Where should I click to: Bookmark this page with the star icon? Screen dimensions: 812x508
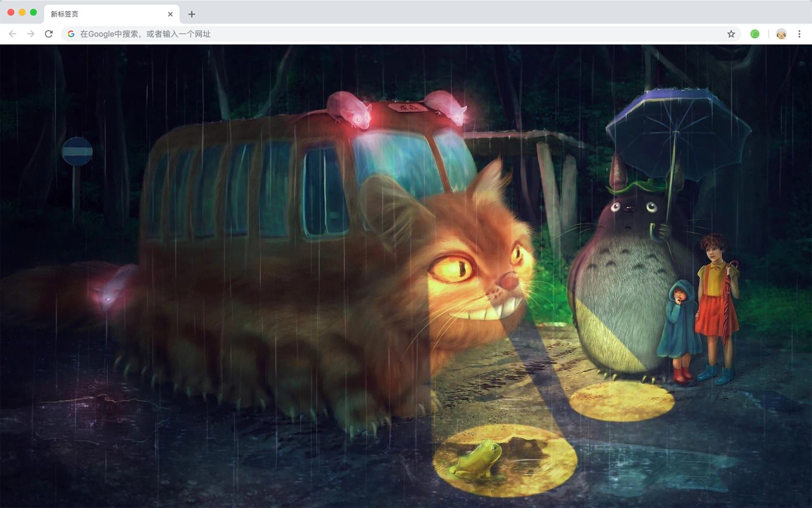point(731,34)
